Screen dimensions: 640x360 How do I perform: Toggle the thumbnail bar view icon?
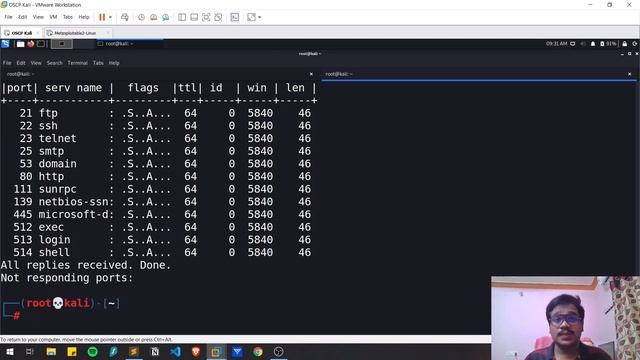click(x=194, y=17)
